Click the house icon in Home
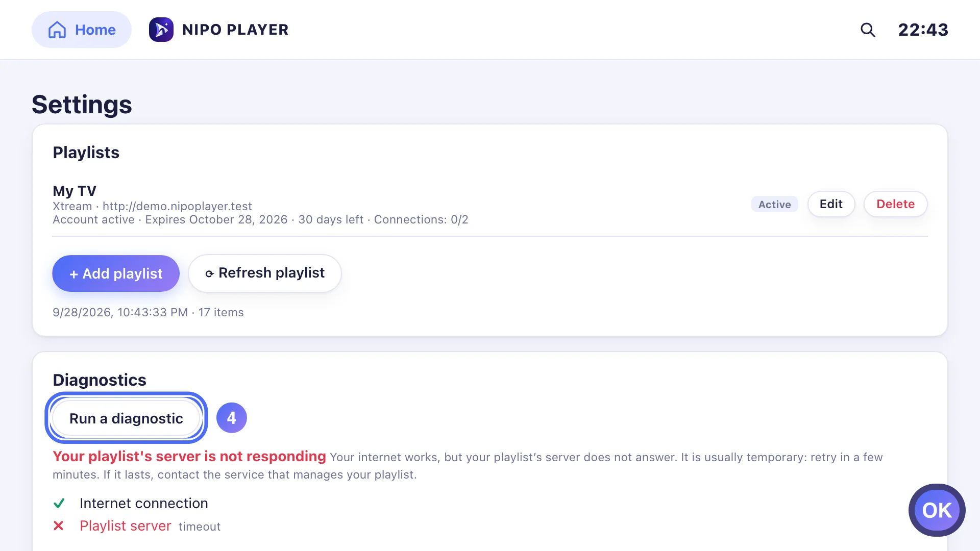Image resolution: width=980 pixels, height=551 pixels. [x=57, y=30]
